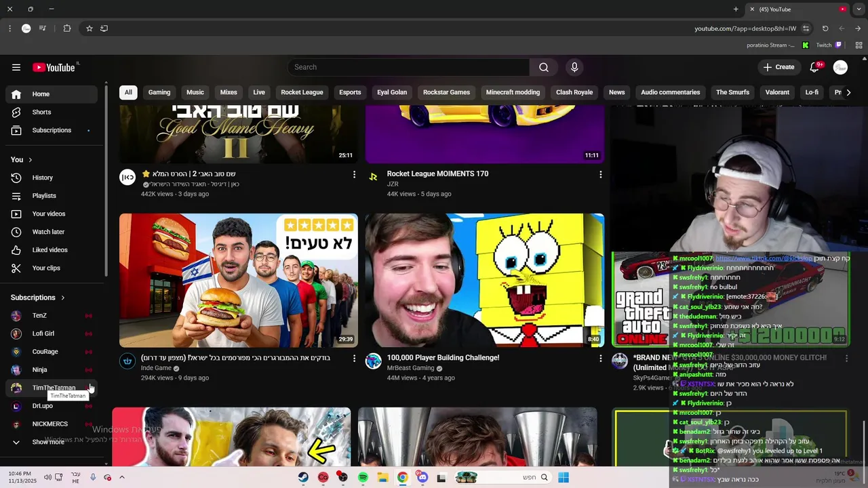Open options for 100,000 Player Building Challenge
Image resolution: width=868 pixels, height=488 pixels.
tap(600, 358)
